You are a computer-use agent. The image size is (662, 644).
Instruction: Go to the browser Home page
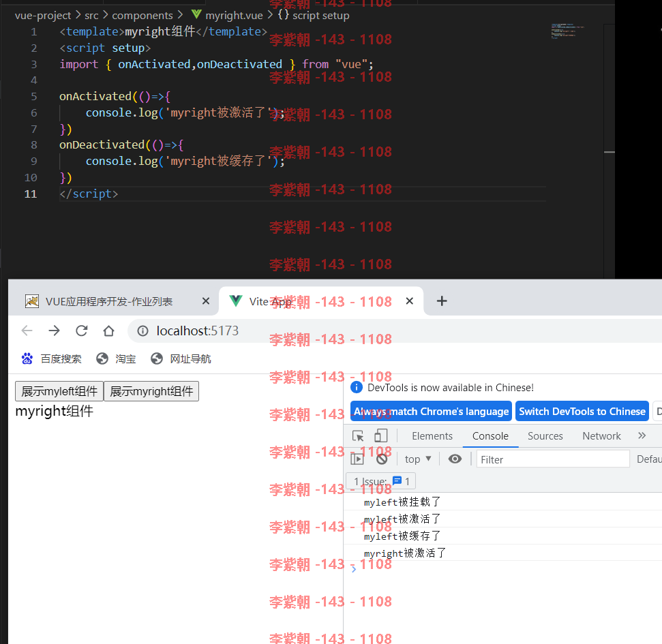(109, 331)
